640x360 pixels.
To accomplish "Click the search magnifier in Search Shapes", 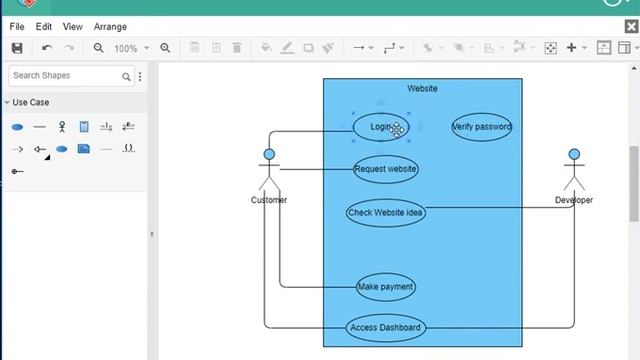I will (126, 76).
